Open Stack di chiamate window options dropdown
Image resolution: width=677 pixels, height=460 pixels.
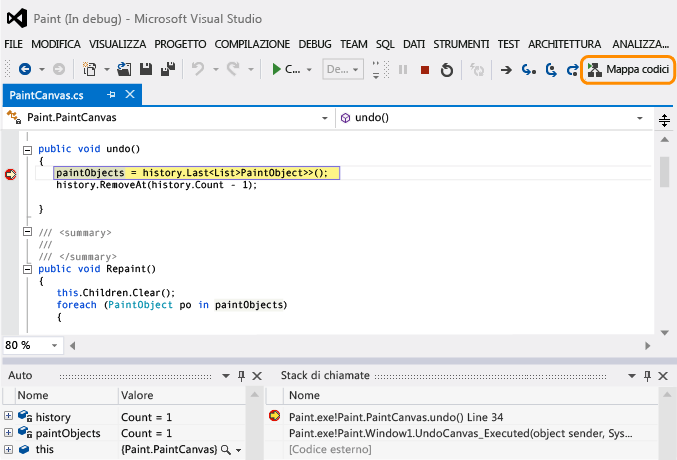click(632, 376)
